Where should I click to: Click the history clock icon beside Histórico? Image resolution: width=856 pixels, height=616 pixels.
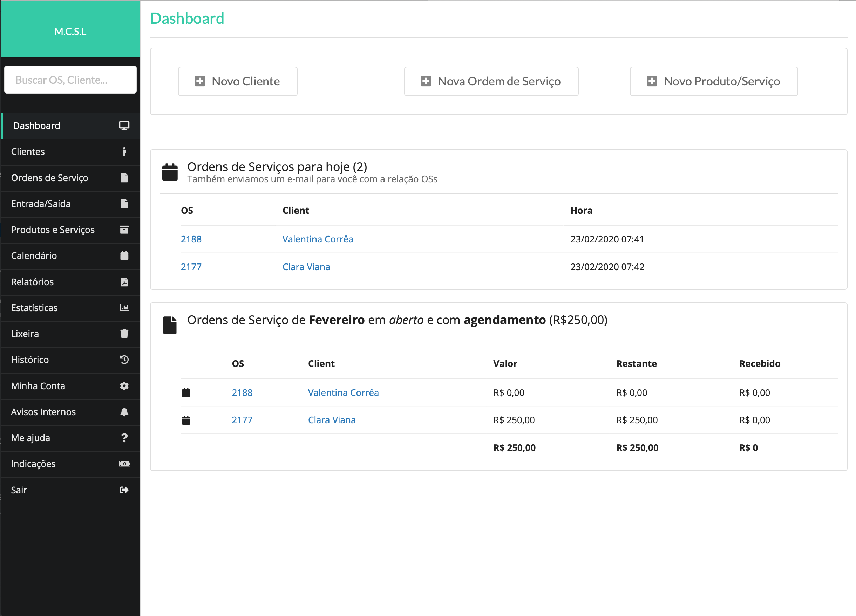point(124,360)
